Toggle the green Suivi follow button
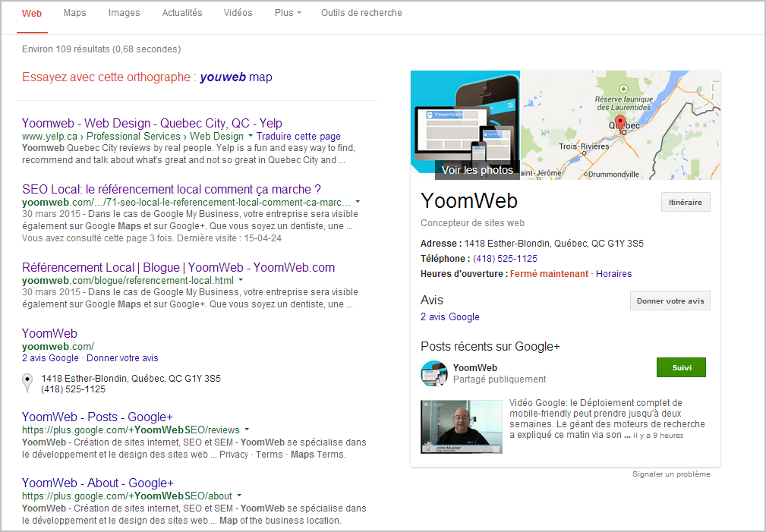 tap(681, 367)
